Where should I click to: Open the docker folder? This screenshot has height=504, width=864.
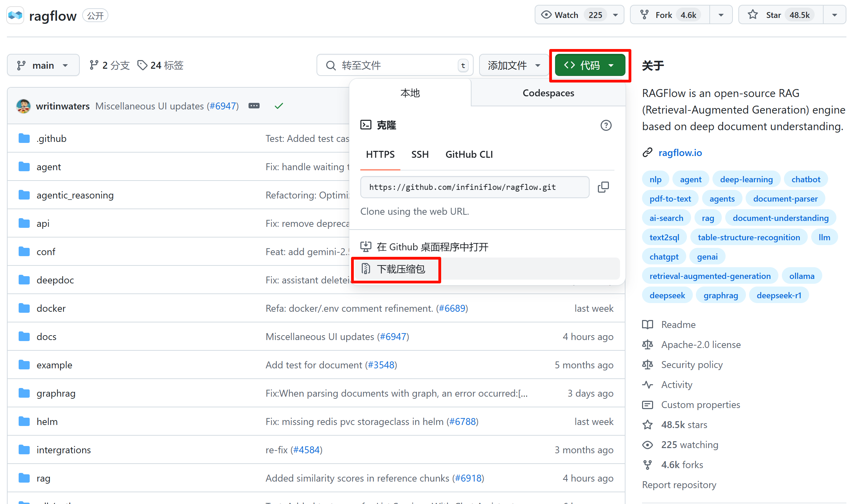[51, 308]
